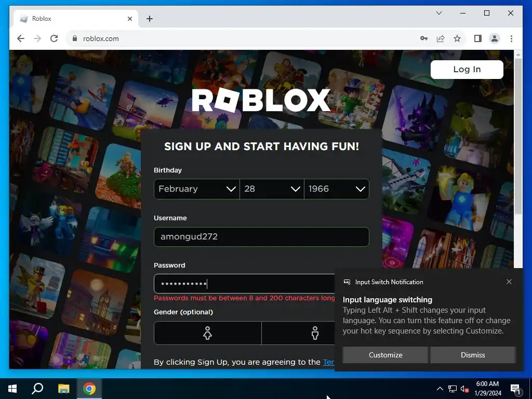
Task: Reload the roblox.com page
Action: coord(54,38)
